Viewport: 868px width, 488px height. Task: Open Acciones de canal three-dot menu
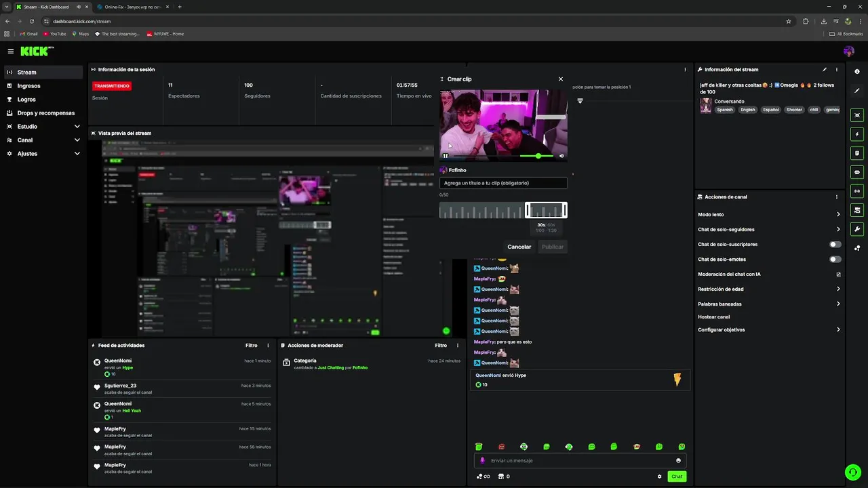coord(837,197)
